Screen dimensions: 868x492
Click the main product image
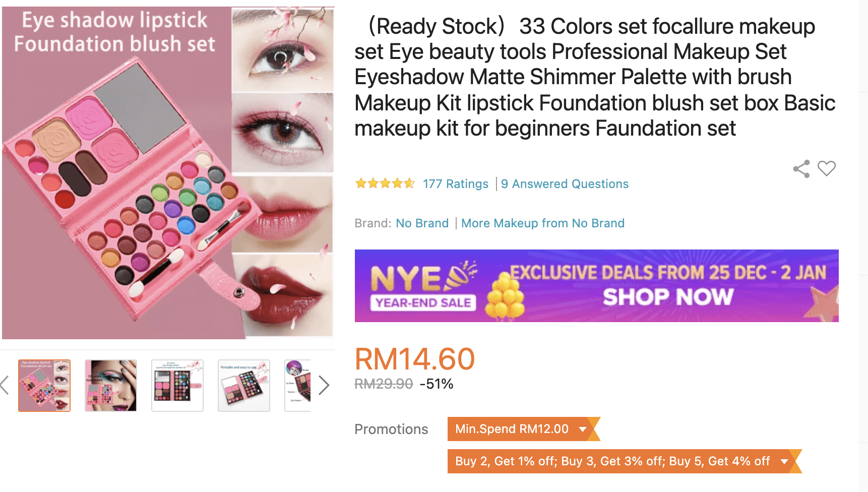tap(168, 173)
